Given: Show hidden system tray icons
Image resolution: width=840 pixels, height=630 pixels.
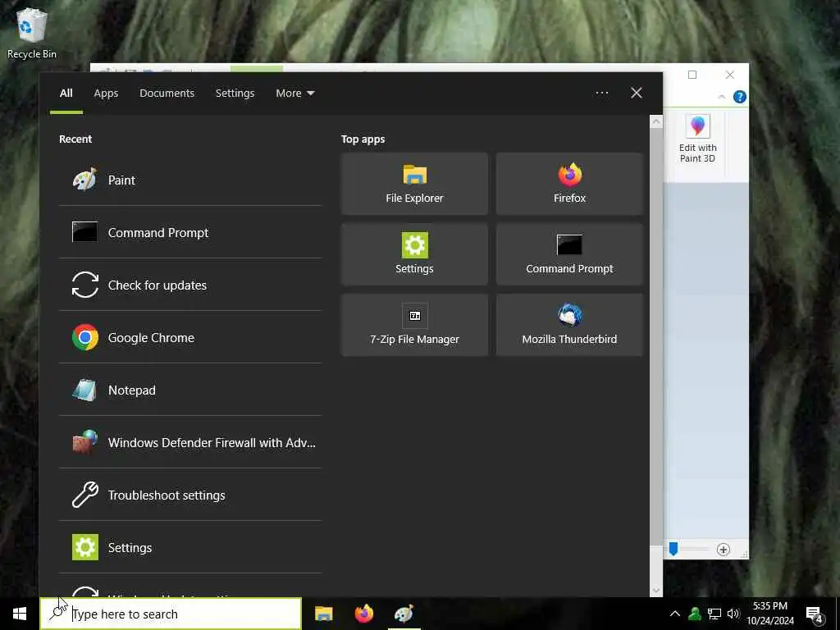Looking at the screenshot, I should pos(675,614).
